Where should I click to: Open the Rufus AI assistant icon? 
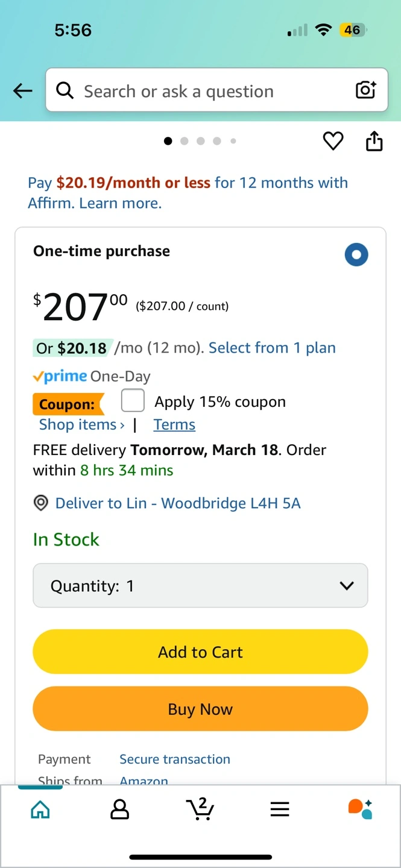(360, 809)
